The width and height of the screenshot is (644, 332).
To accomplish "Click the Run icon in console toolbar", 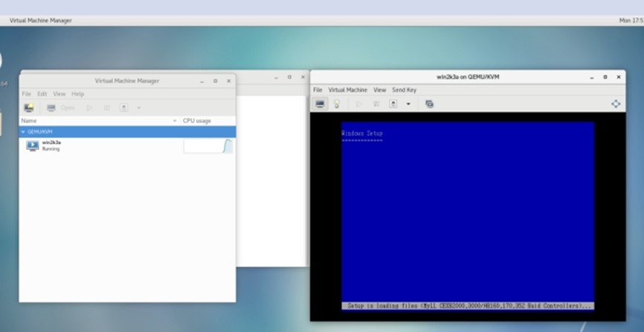I will (359, 104).
